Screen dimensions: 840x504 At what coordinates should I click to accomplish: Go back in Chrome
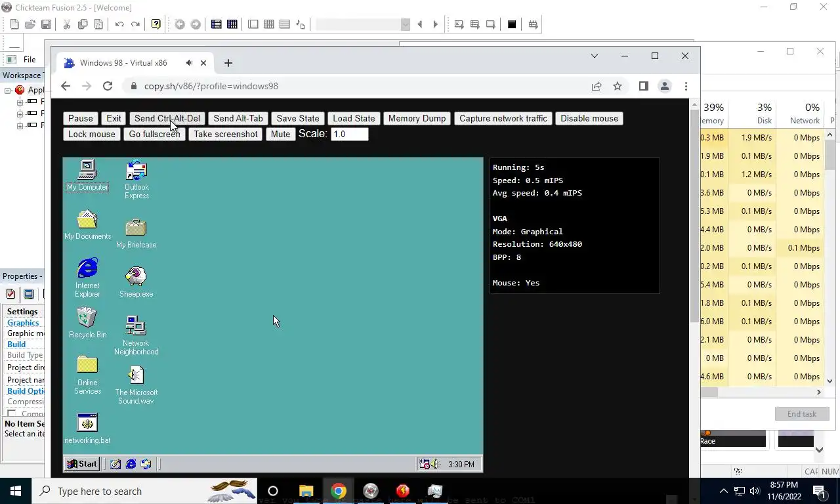click(66, 86)
